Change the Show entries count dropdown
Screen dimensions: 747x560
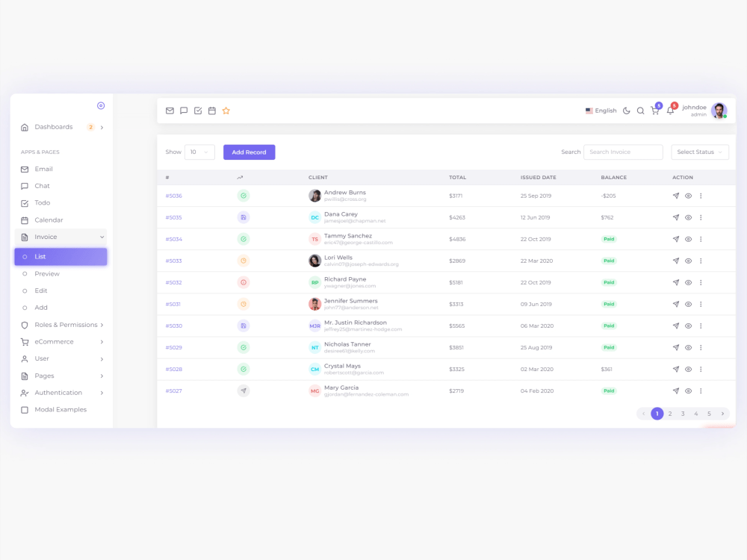tap(199, 152)
